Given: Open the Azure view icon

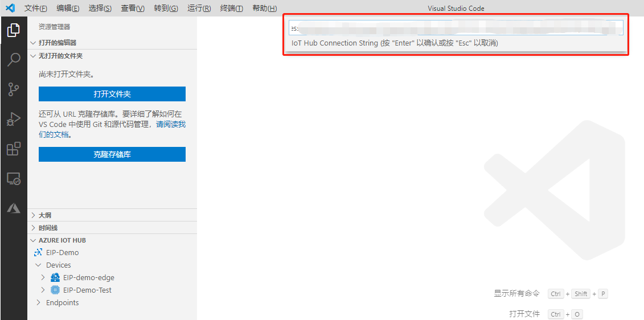Looking at the screenshot, I should (x=14, y=208).
